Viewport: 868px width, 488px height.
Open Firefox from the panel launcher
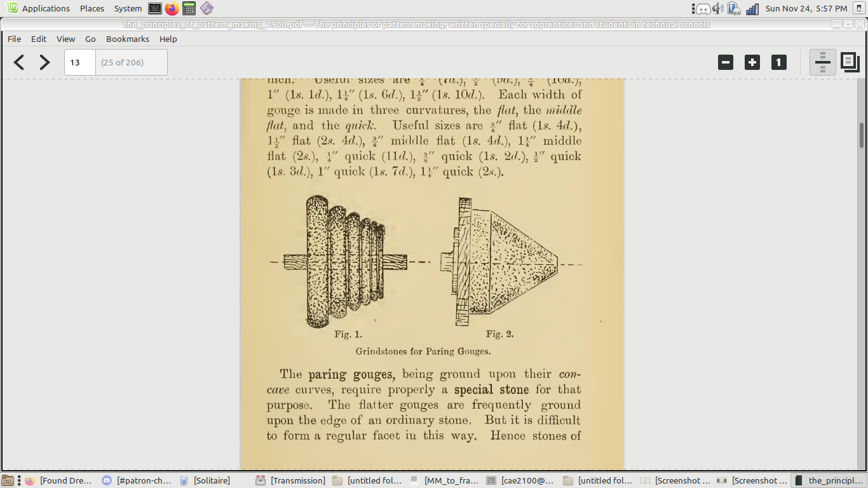tap(172, 8)
